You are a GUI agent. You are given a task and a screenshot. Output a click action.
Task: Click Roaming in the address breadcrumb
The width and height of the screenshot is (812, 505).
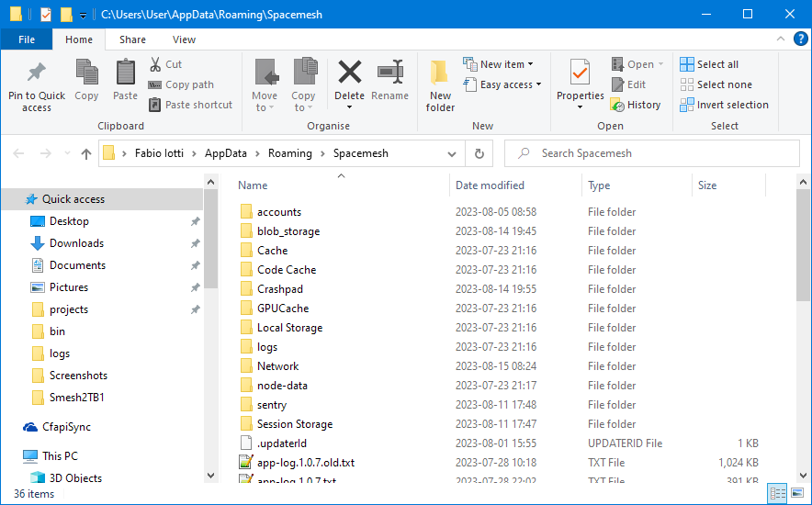(x=290, y=153)
